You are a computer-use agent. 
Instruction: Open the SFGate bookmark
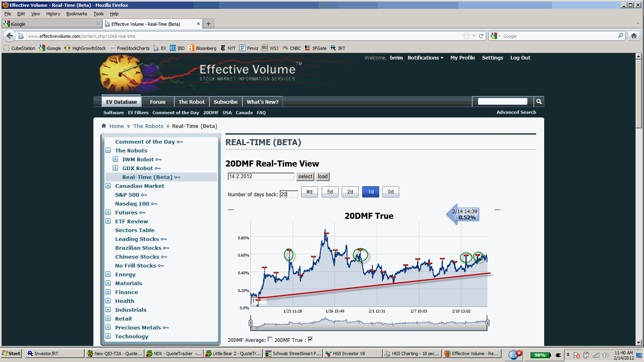tap(316, 48)
